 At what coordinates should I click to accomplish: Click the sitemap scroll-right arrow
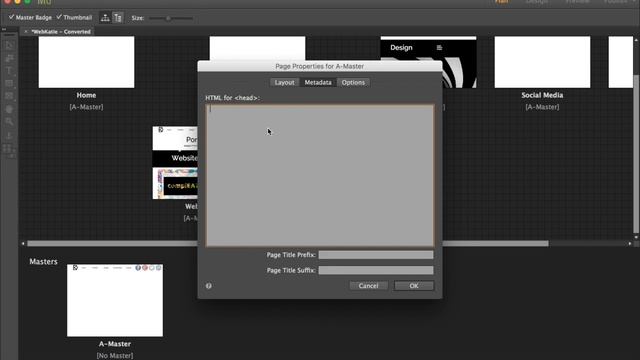pyautogui.click(x=630, y=244)
